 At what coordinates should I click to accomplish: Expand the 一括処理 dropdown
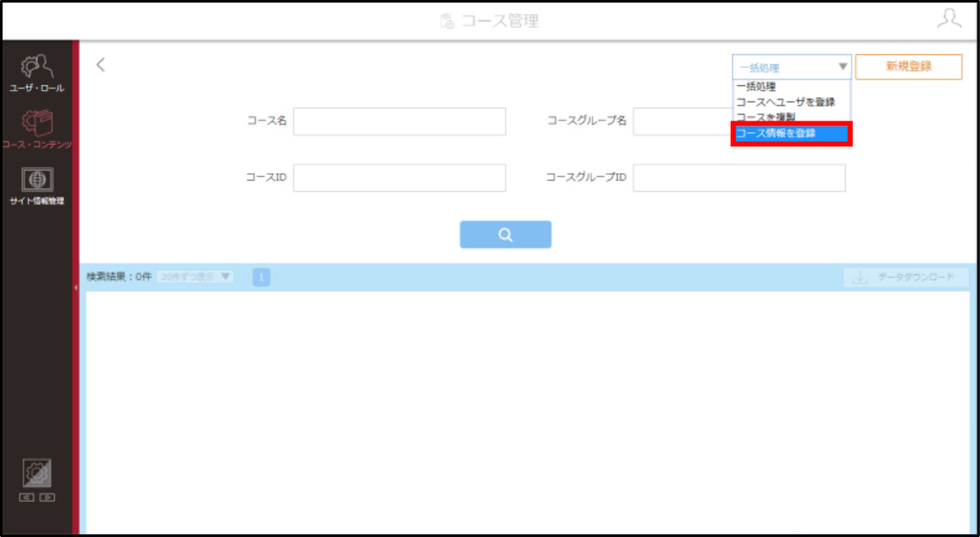[792, 67]
